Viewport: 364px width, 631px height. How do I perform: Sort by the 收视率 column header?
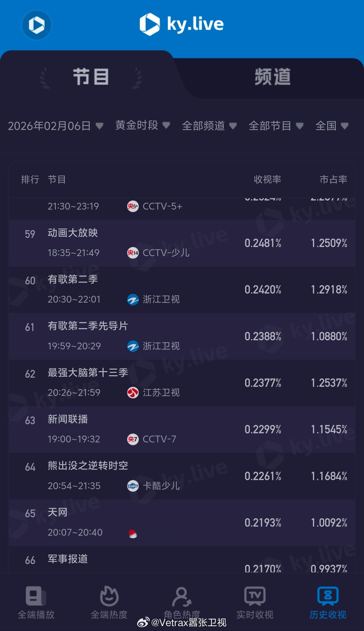pyautogui.click(x=267, y=179)
